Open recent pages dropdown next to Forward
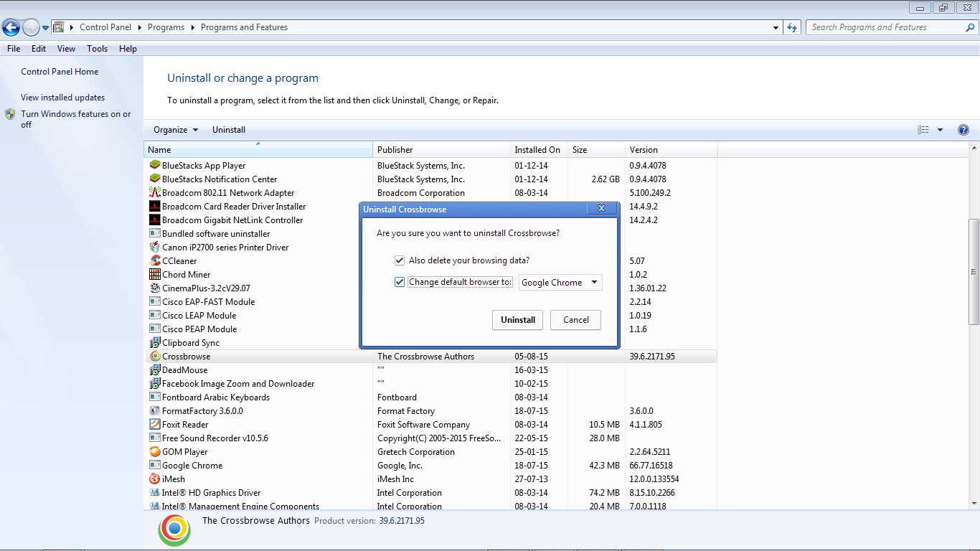 click(x=46, y=28)
